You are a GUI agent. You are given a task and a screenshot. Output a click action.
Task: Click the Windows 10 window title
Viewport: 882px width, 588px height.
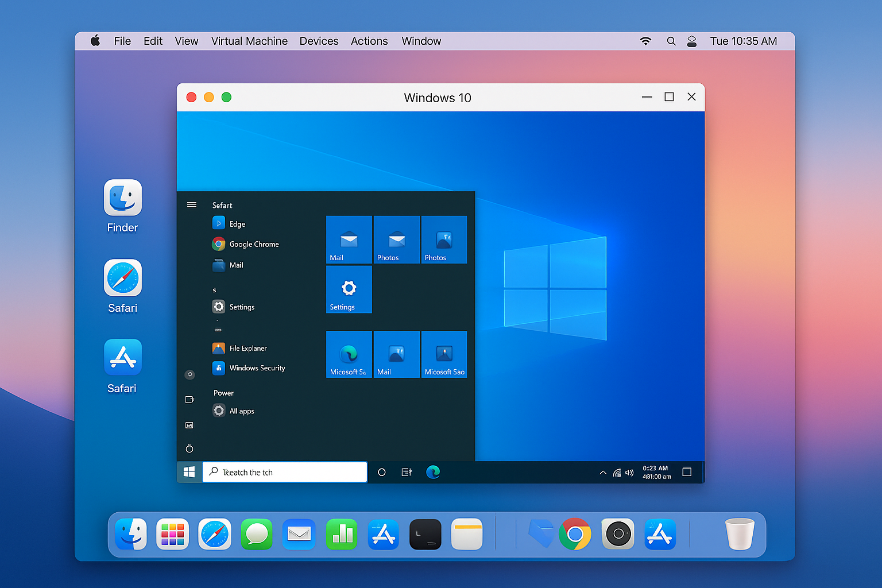(438, 98)
